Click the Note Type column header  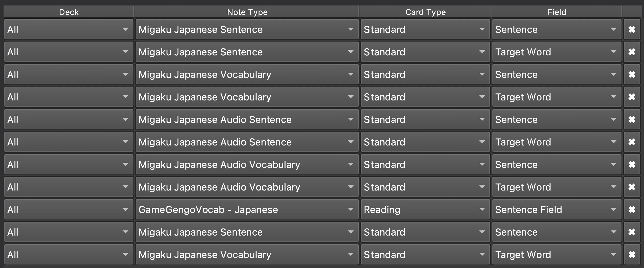[x=247, y=12]
